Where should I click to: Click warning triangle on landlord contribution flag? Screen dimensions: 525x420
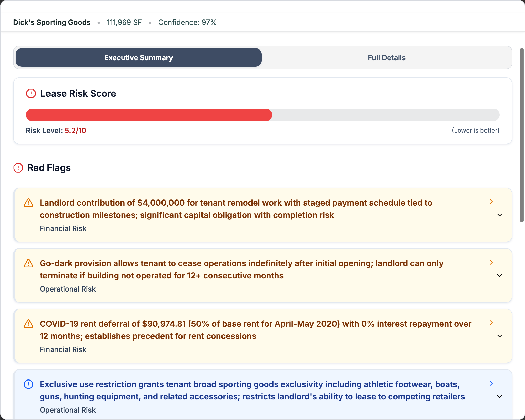click(28, 203)
